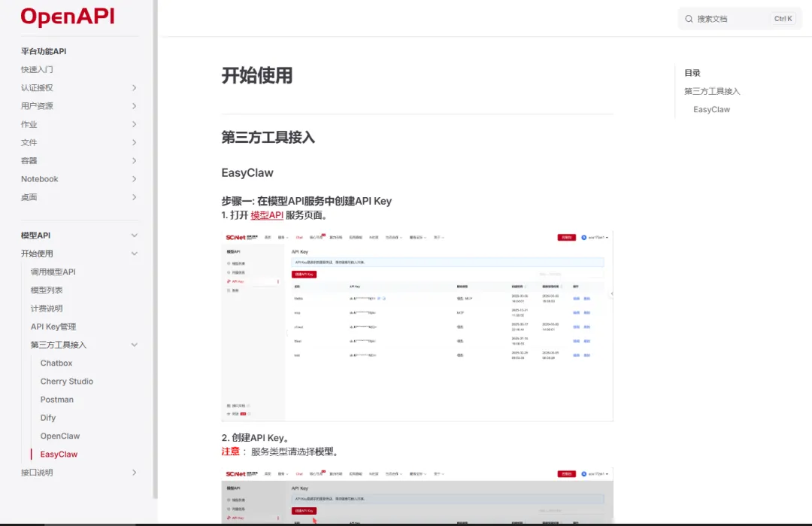812x526 pixels.
Task: Open the 模型列表 page
Action: coord(47,290)
